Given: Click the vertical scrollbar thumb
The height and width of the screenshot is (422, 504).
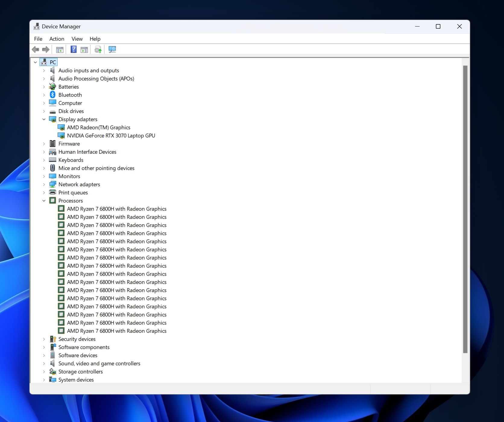Looking at the screenshot, I should (x=465, y=209).
